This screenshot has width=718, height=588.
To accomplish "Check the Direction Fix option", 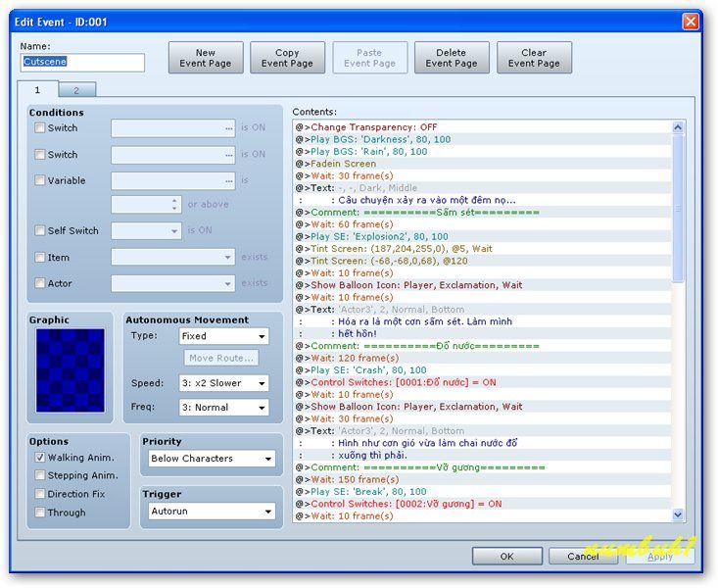I will [40, 494].
